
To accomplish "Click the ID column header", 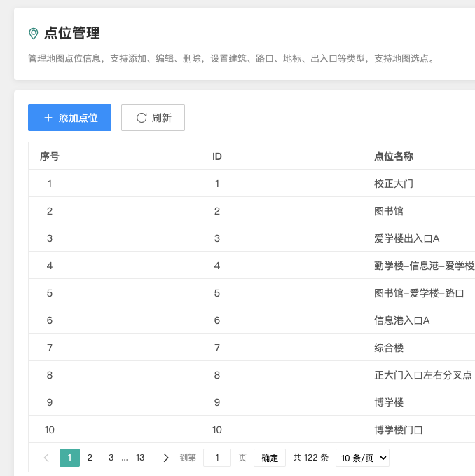I will pyautogui.click(x=217, y=156).
